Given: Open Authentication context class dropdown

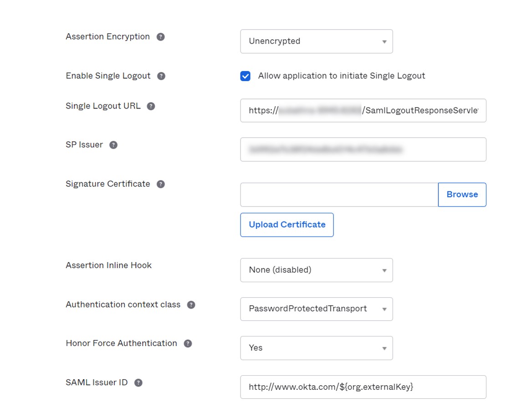Looking at the screenshot, I should [316, 309].
